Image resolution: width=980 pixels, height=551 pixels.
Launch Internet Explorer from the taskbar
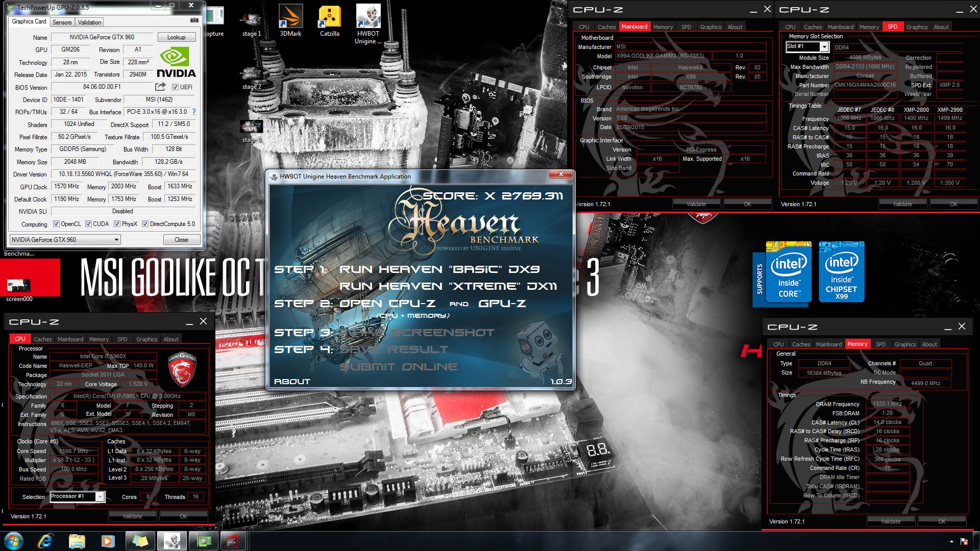tap(45, 540)
